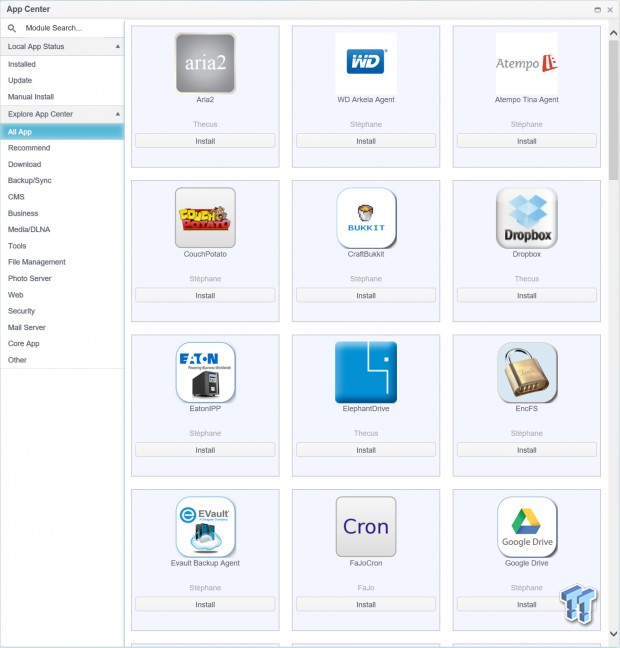The width and height of the screenshot is (620, 648).
Task: Install Evault Backup Agent
Action: click(205, 605)
